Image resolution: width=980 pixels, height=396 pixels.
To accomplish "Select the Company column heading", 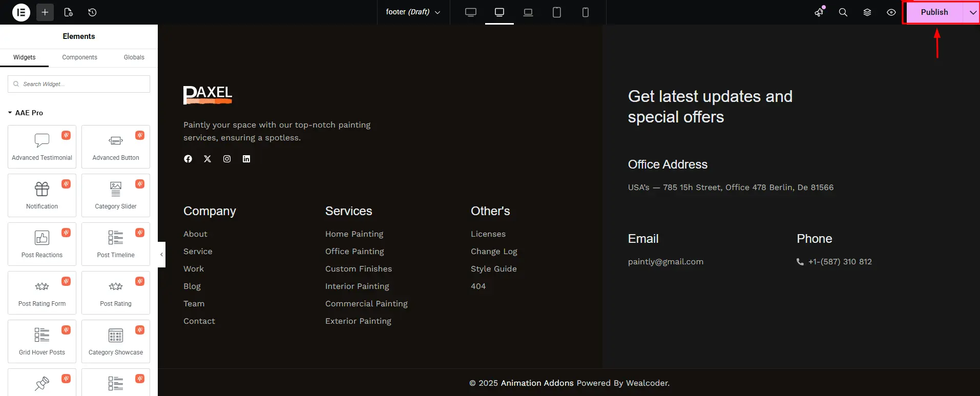I will [x=210, y=211].
